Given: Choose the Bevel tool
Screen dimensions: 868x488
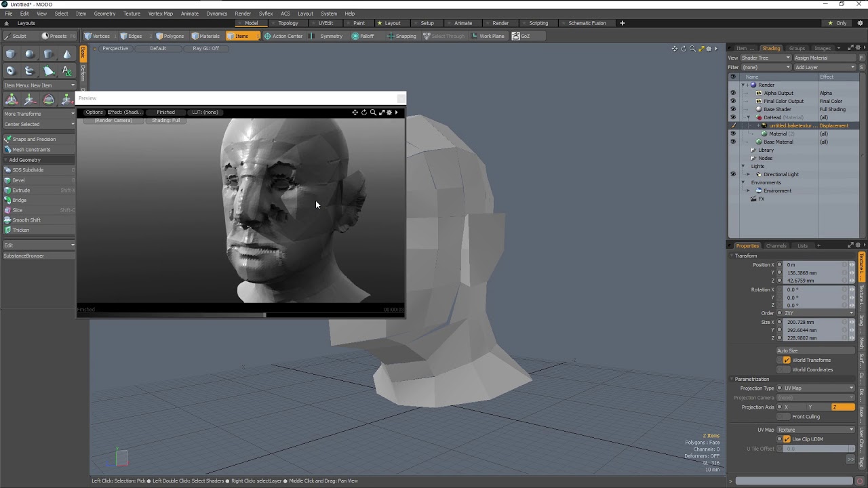Looking at the screenshot, I should click(39, 180).
